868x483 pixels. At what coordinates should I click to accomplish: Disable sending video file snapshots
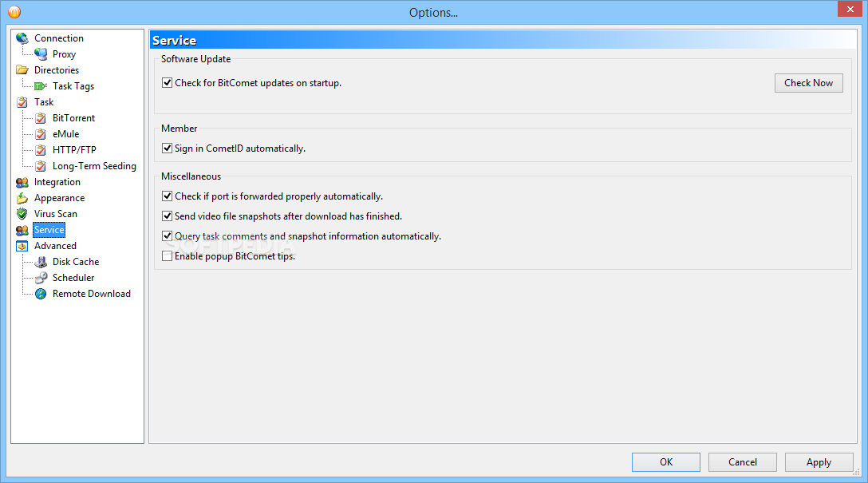tap(168, 216)
